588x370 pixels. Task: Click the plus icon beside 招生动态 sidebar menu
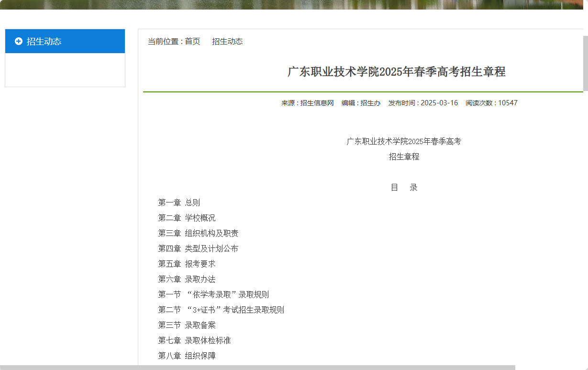(18, 41)
